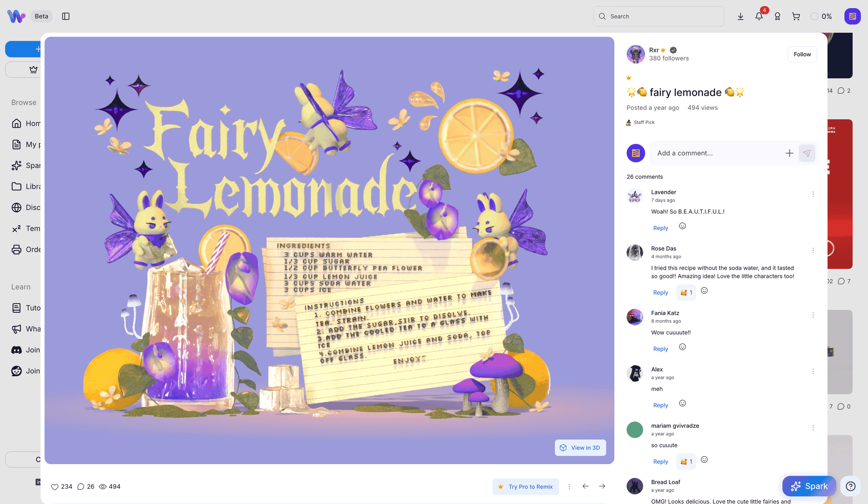
Task: Open notifications bell with badge
Action: click(759, 16)
